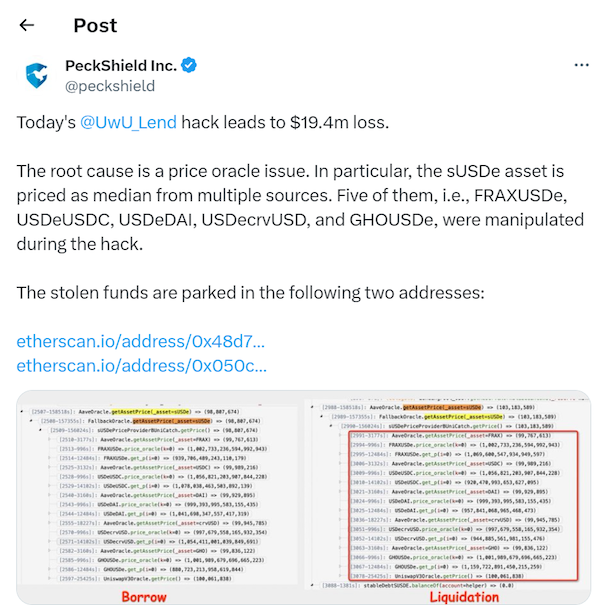Viewport: 600px width, 605px height.
Task: Open PeckShield's shield profile avatar
Action: click(37, 75)
